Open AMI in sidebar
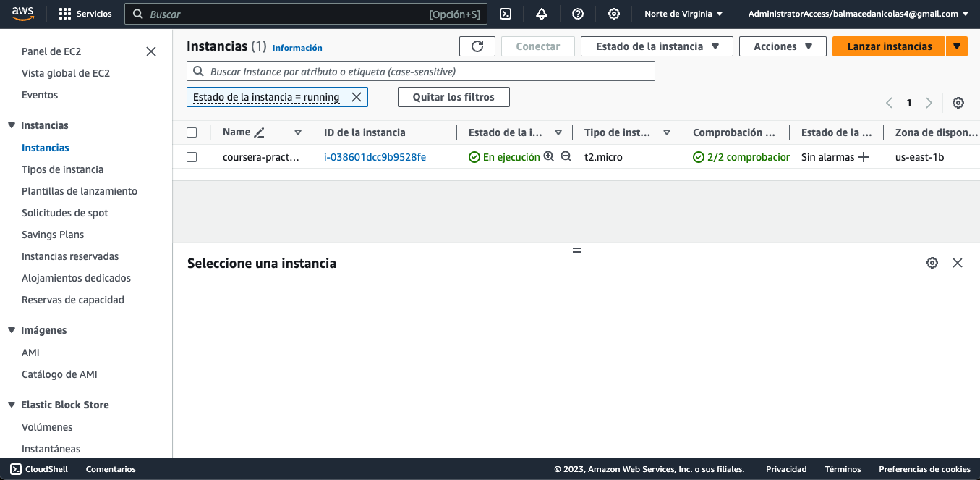The width and height of the screenshot is (980, 480). 30,353
